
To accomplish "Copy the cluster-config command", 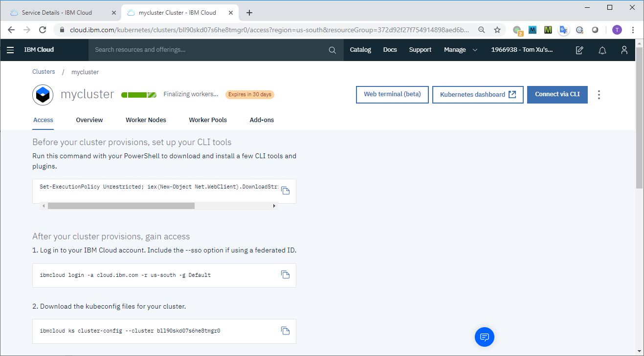I will (x=286, y=331).
